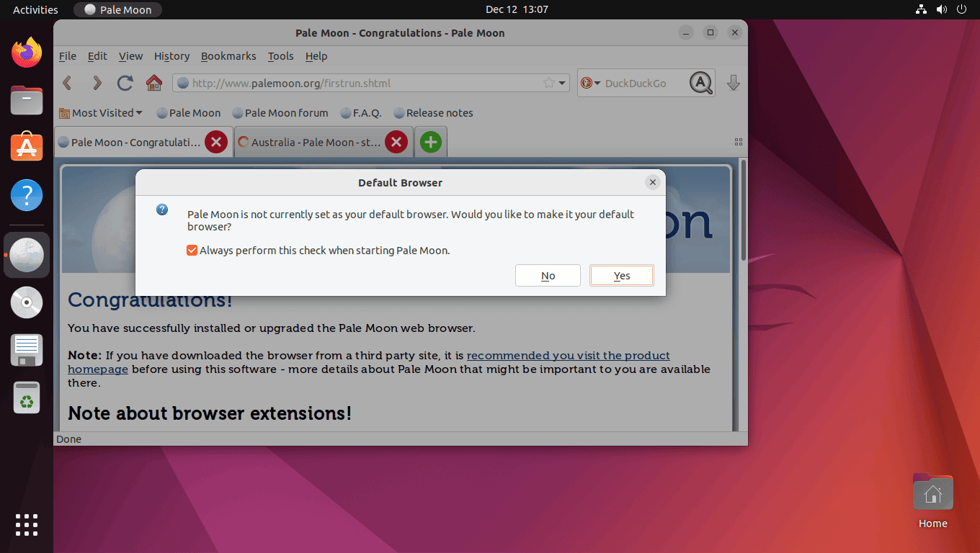Click the Pale Moon dock icon
The image size is (980, 553).
[27, 255]
